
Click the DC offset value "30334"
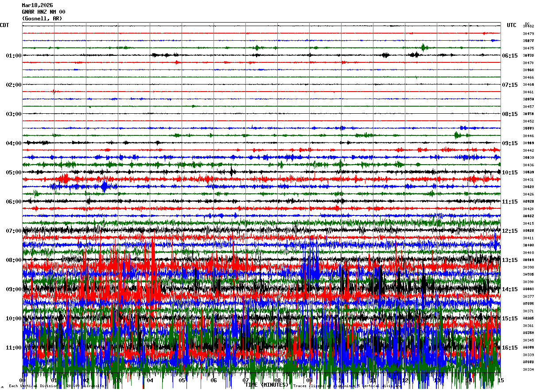click(528, 369)
